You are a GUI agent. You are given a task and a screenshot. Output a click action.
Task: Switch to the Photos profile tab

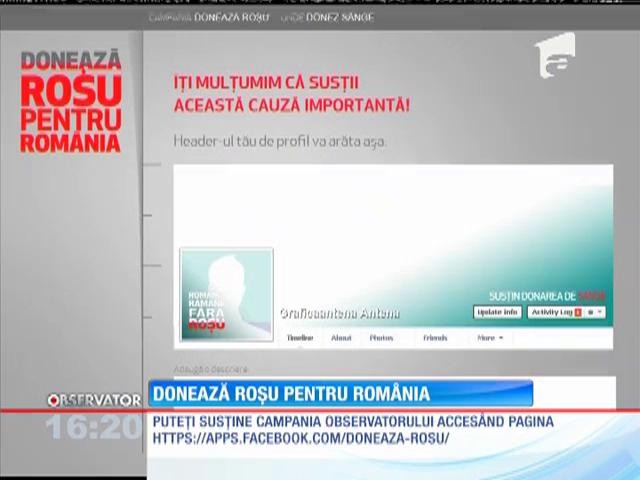pos(381,338)
